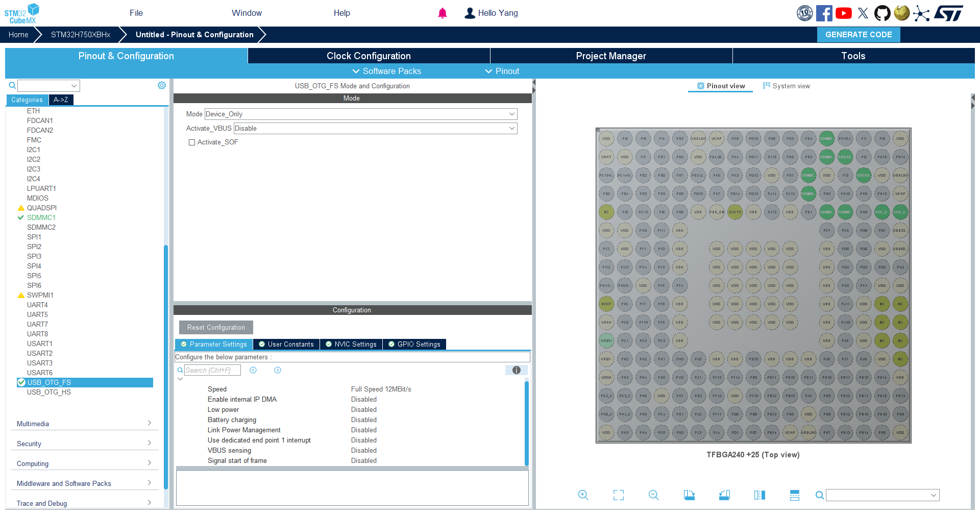Open the Window menu
Screen dimensions: 980x515
(247, 13)
